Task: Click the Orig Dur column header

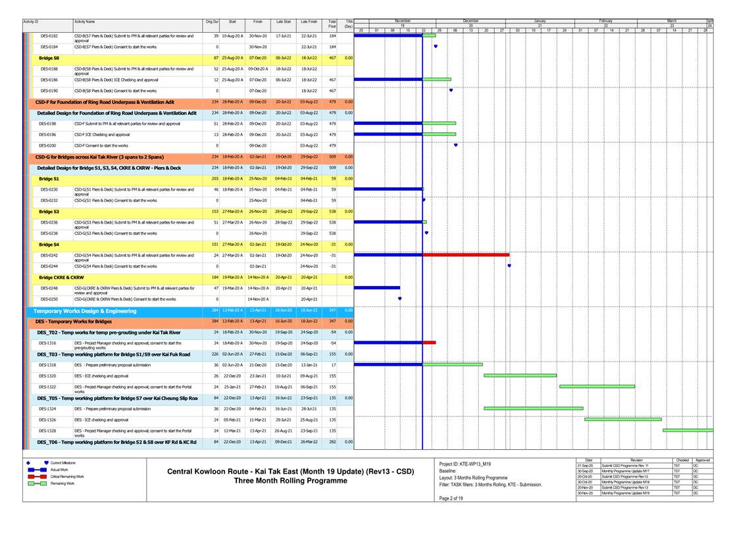Action: coord(212,22)
